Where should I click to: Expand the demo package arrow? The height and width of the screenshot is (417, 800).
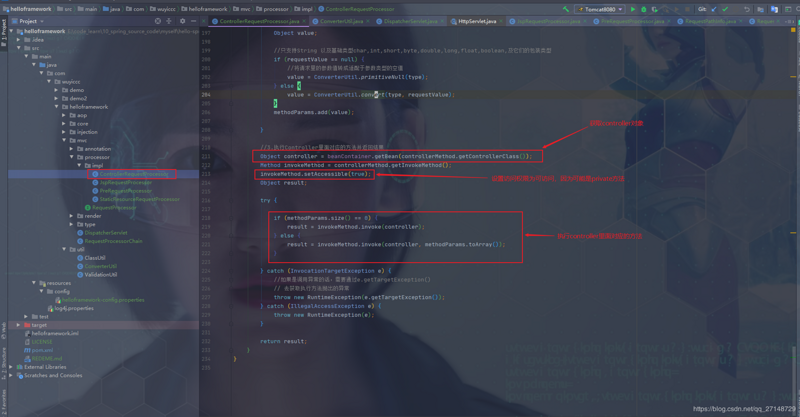pyautogui.click(x=56, y=90)
